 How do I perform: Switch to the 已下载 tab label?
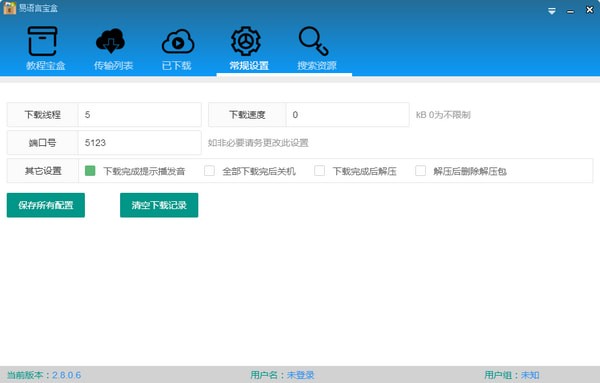(176, 65)
